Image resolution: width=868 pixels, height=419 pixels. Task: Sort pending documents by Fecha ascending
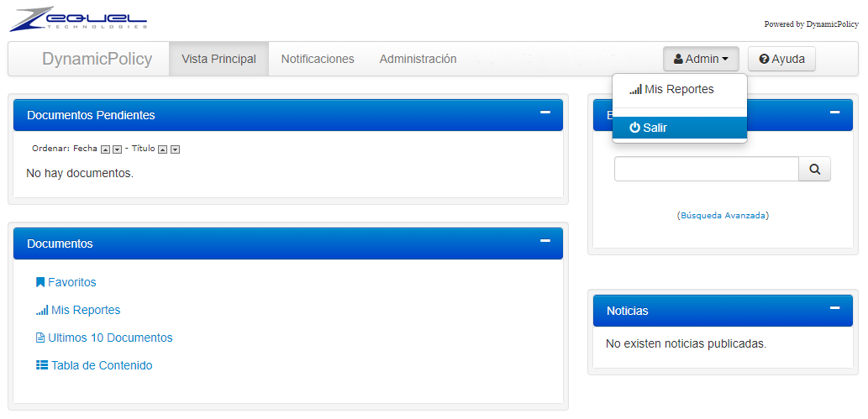coord(105,149)
